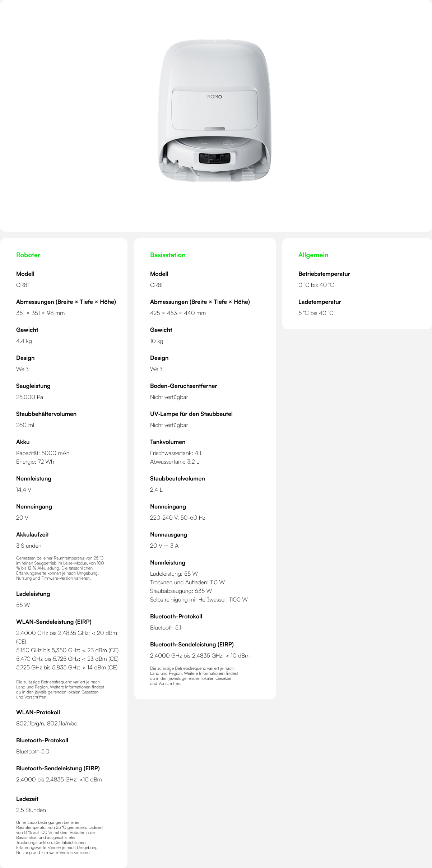
Task: Click the ROMO logo on the station
Action: point(214,97)
